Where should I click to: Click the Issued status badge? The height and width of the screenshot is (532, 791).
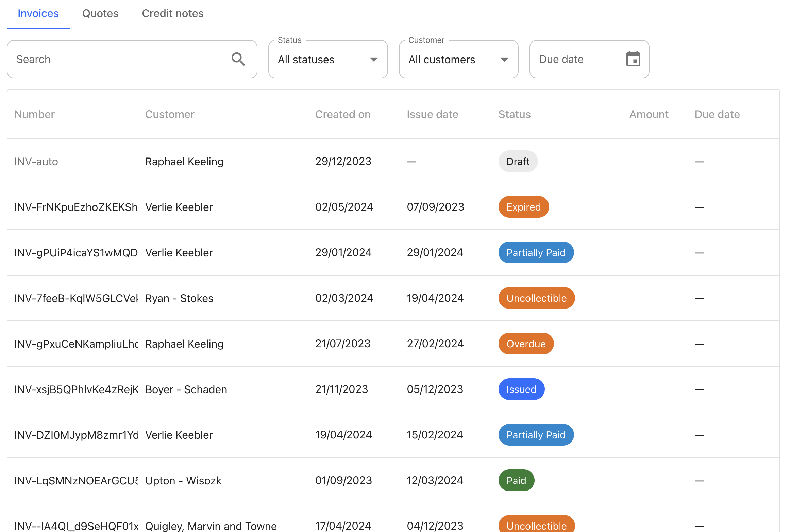(x=521, y=389)
